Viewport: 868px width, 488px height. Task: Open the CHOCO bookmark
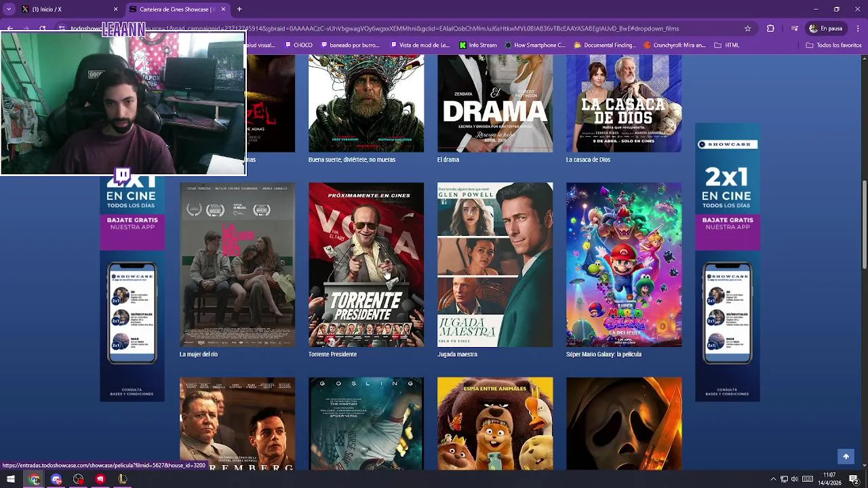298,45
